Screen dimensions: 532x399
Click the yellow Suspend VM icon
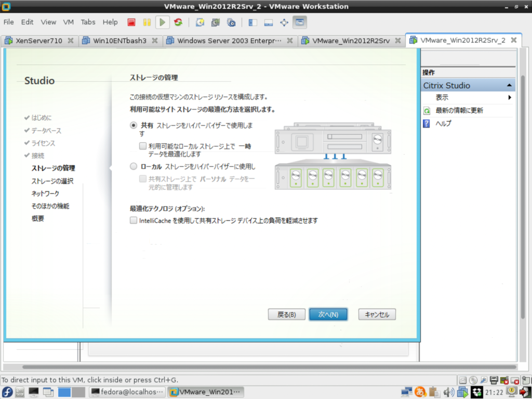(x=147, y=22)
